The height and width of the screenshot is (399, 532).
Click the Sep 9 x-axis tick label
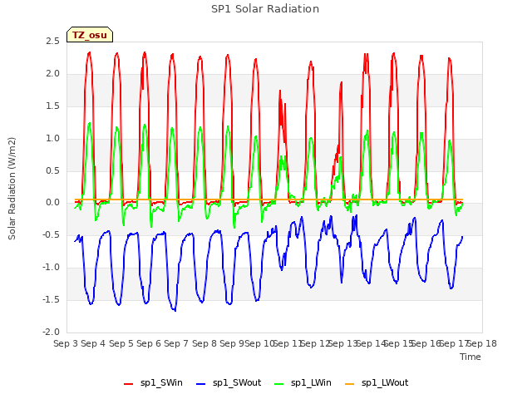point(232,343)
